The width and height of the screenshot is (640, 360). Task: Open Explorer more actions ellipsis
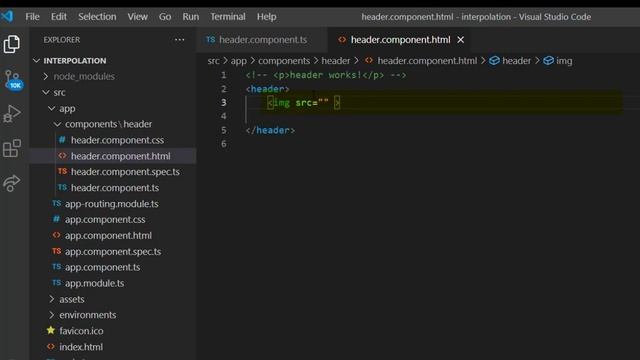pos(179,40)
